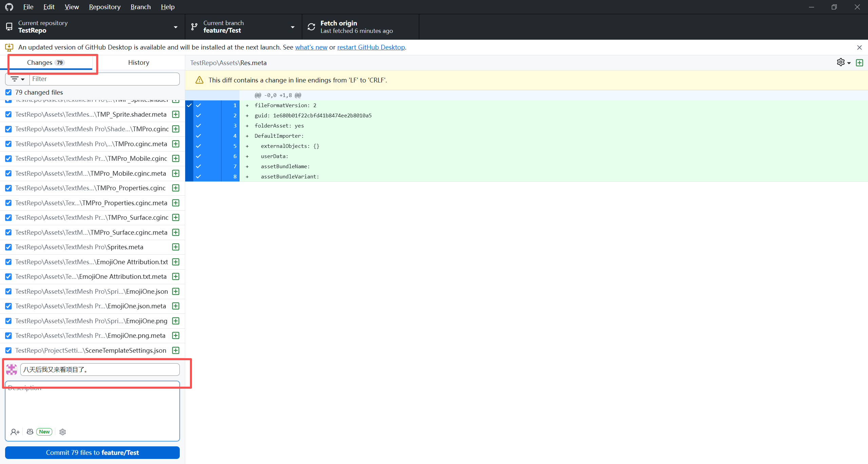Click the commit options gear icon near New badge
This screenshot has width=868, height=464.
coord(62,432)
